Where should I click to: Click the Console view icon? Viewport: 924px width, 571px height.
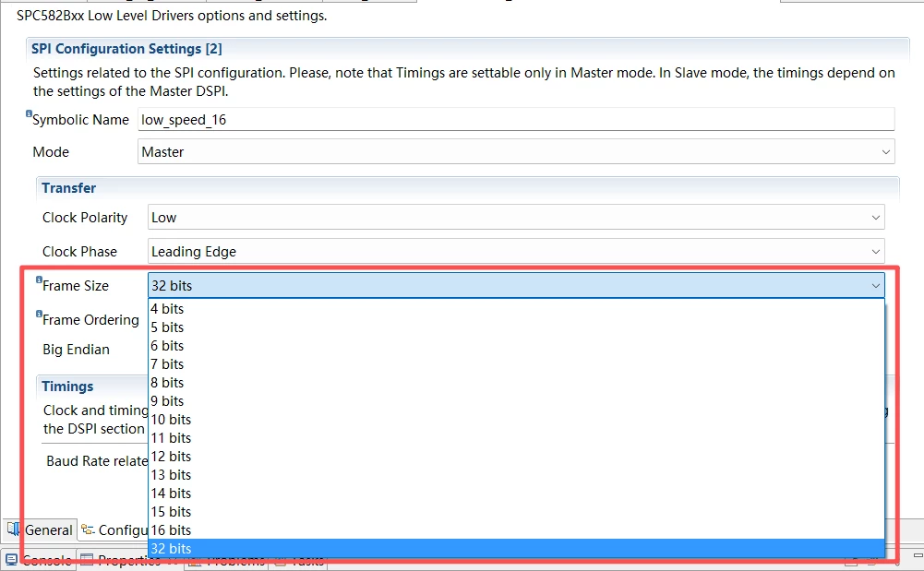(12, 560)
